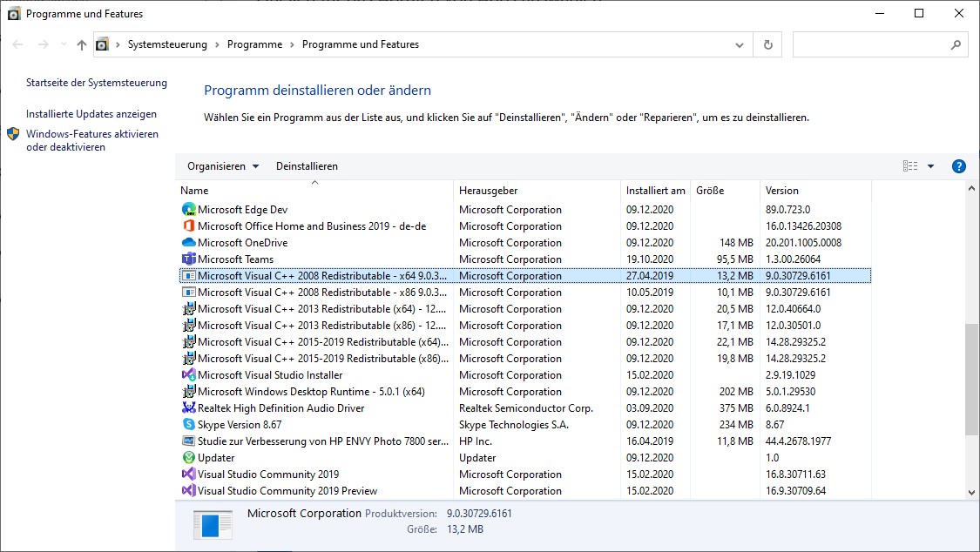The width and height of the screenshot is (980, 552).
Task: Open the Organisieren dropdown menu
Action: point(223,166)
